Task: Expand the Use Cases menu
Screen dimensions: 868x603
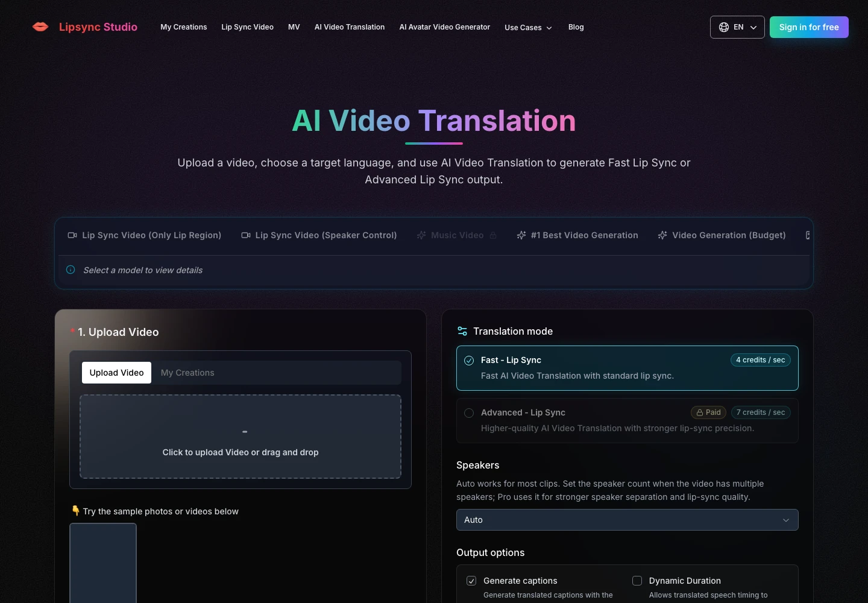Action: point(528,28)
